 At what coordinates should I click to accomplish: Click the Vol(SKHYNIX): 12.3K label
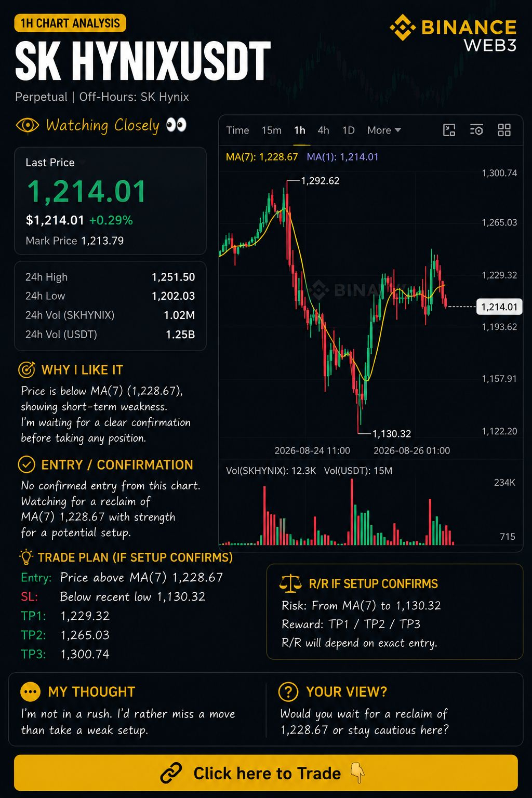click(x=271, y=471)
